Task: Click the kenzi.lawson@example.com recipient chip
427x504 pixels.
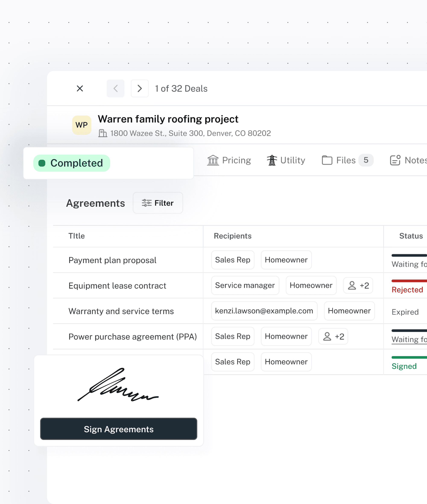Action: (x=264, y=311)
